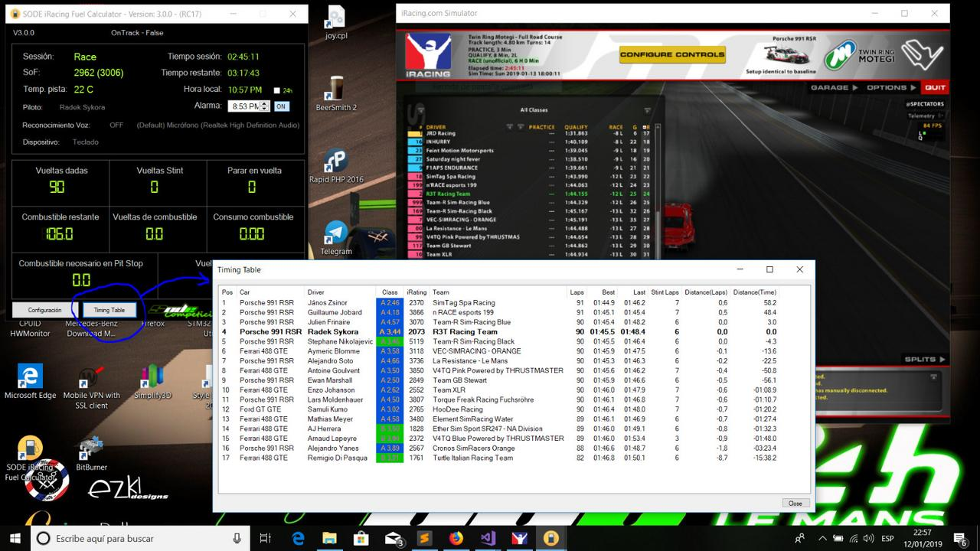Screen dimensions: 980x551
Task: Open Mail app from taskbar
Action: (394, 538)
